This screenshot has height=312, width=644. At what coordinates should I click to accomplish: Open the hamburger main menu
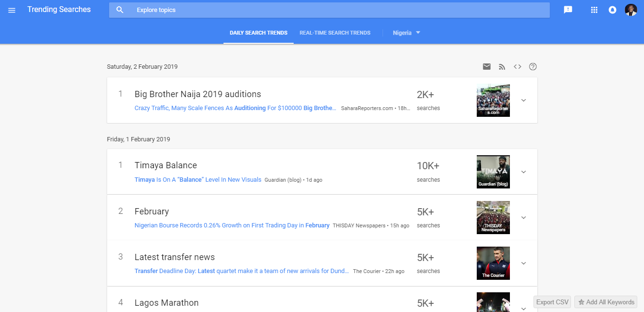12,10
